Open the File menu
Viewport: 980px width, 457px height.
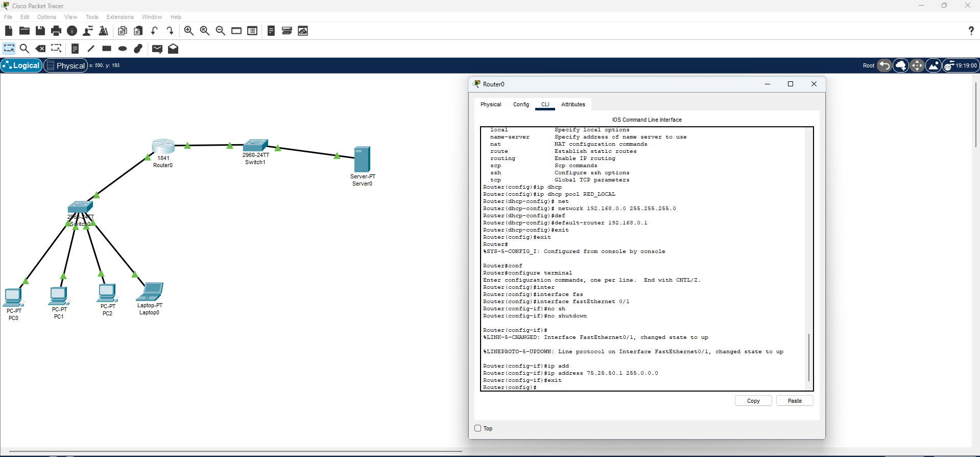(8, 17)
